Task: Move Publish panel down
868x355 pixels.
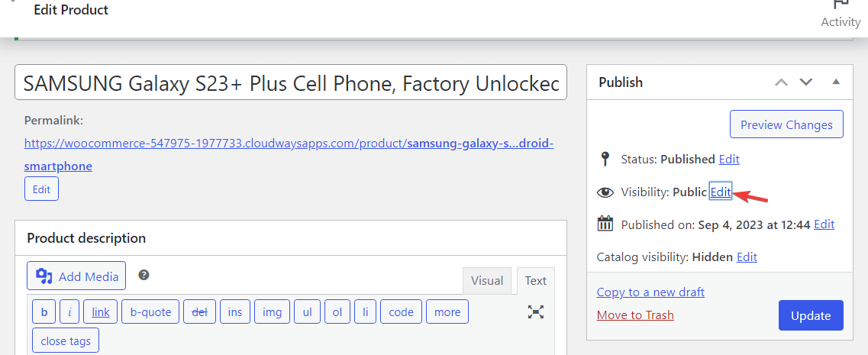Action: click(x=806, y=82)
